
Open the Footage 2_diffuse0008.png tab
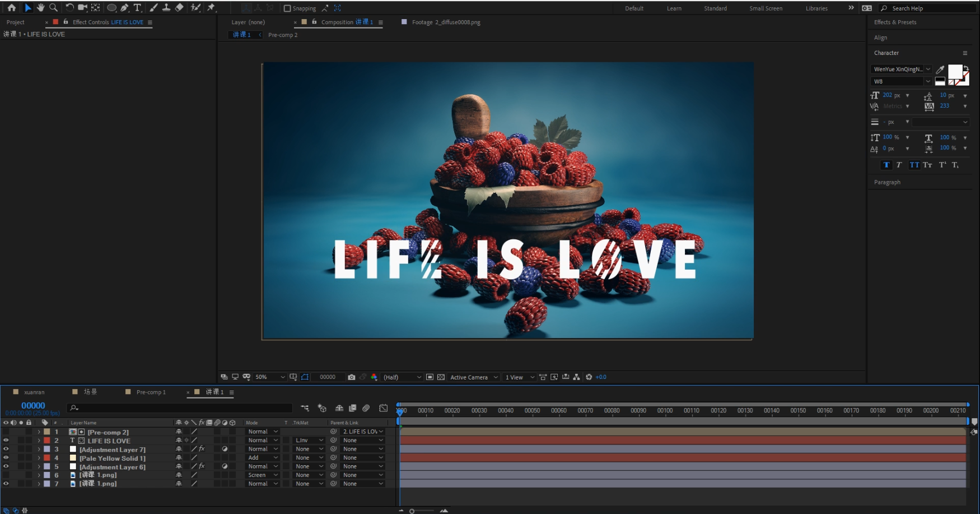tap(446, 22)
